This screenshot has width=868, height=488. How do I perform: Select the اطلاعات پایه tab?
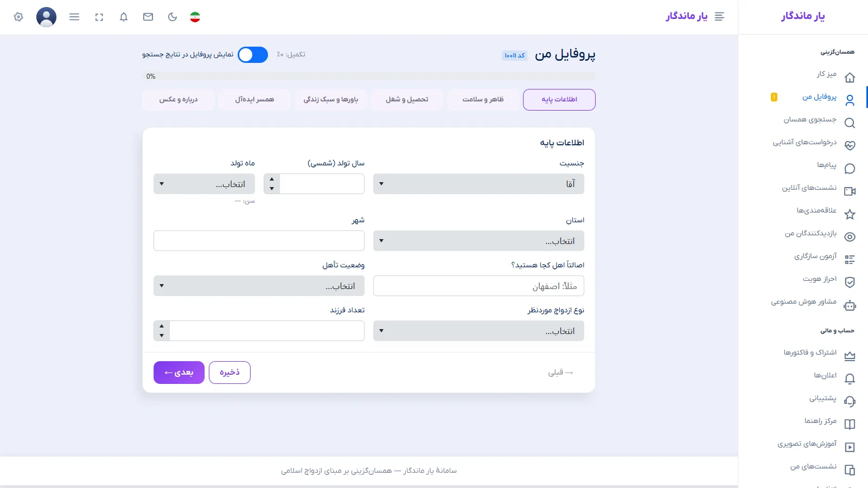click(559, 100)
